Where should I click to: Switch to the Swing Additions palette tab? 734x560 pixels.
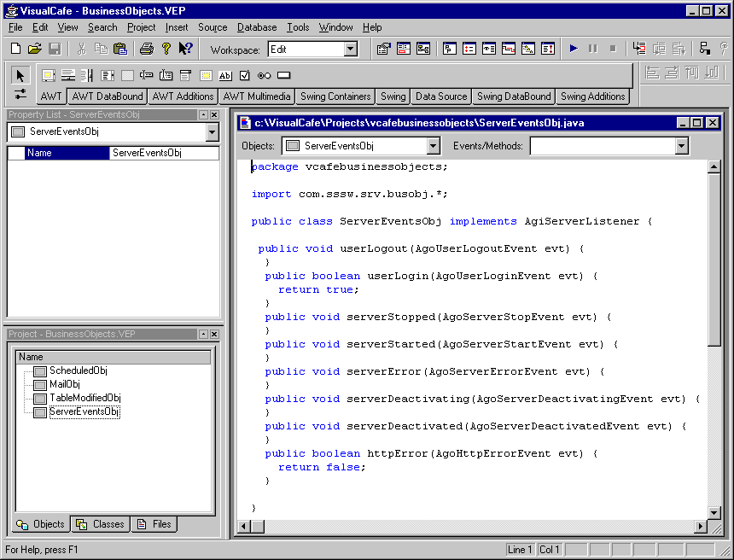(593, 96)
